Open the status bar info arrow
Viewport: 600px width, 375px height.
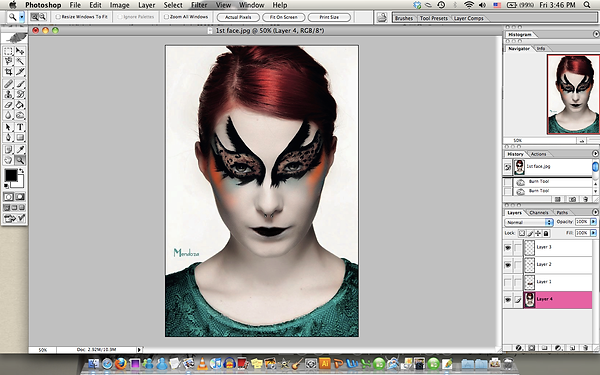coord(139,349)
